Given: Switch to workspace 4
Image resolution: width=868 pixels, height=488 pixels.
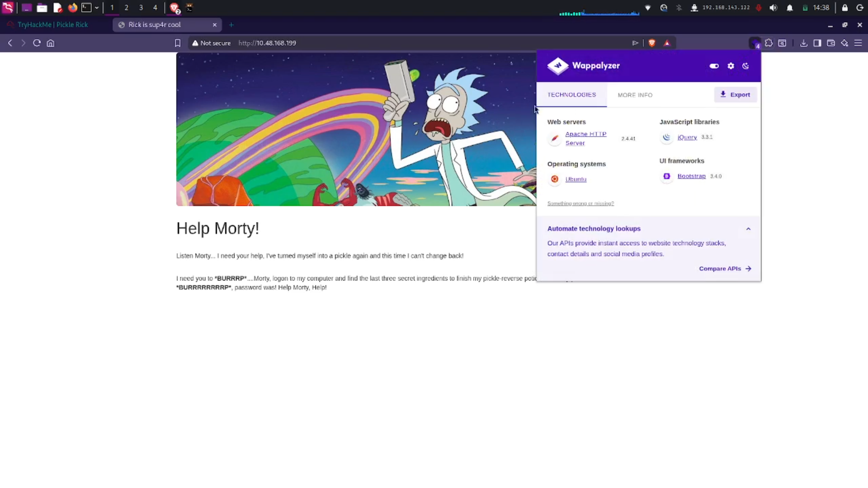Looking at the screenshot, I should tap(155, 8).
